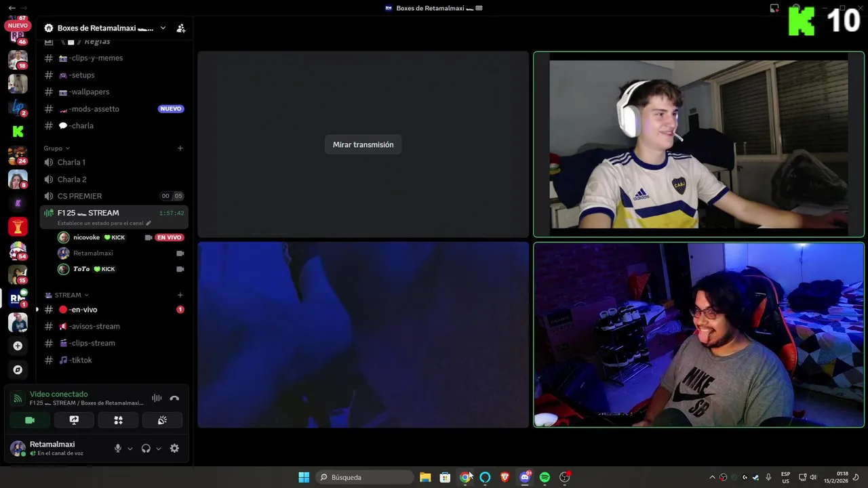Click nicovoke's EN VIVO badge
The height and width of the screenshot is (488, 868).
[x=170, y=238]
